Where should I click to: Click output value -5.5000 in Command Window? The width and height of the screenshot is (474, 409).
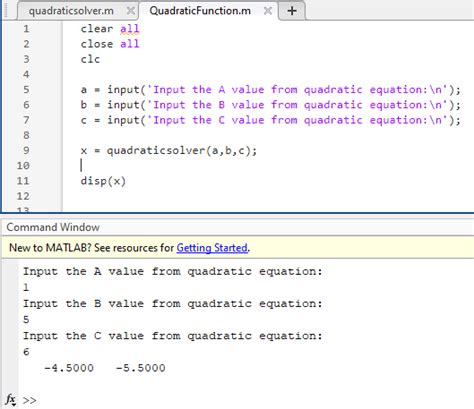(140, 368)
